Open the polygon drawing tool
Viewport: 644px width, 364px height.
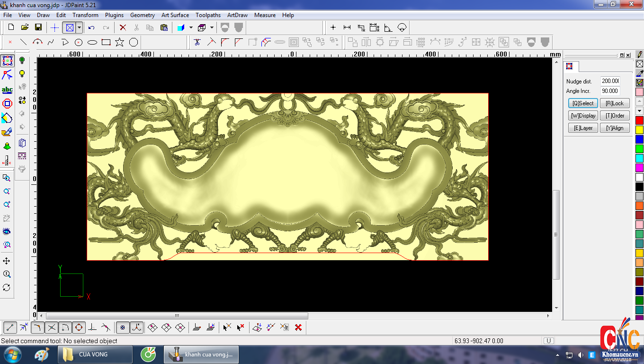[x=134, y=42]
